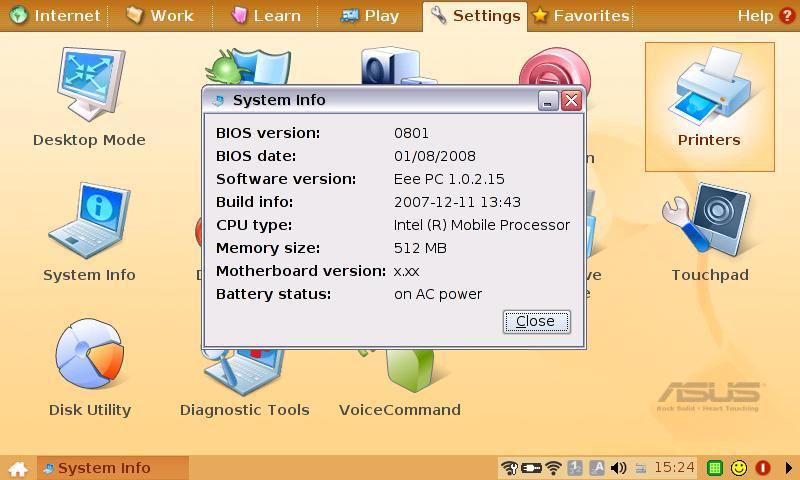Click the Help question mark icon
The height and width of the screenshot is (480, 800).
pos(787,15)
